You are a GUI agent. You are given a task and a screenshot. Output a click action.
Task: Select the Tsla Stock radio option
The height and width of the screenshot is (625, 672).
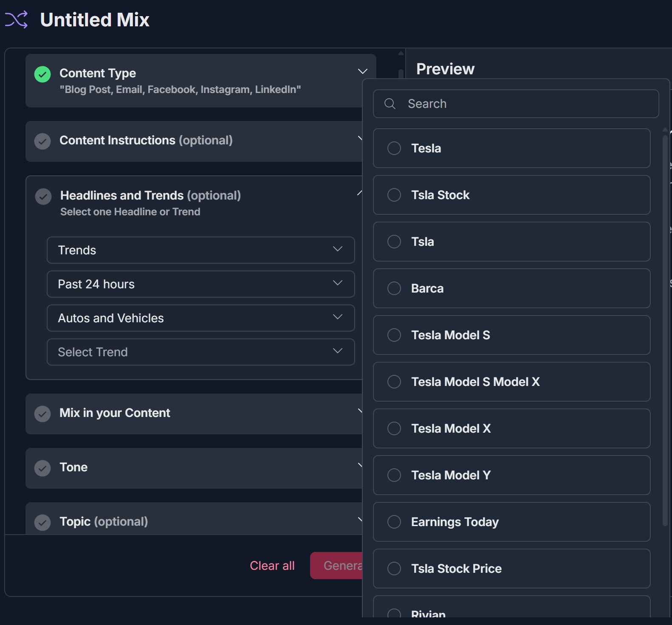click(394, 195)
